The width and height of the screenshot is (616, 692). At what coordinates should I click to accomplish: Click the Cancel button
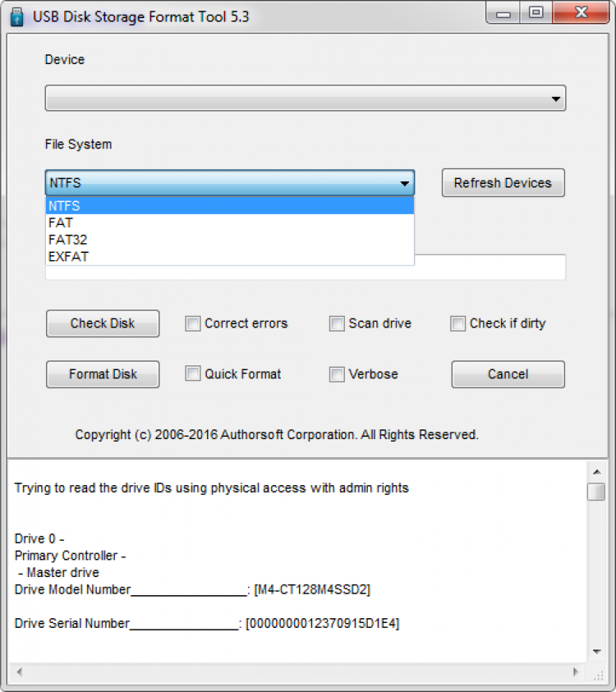pyautogui.click(x=508, y=374)
